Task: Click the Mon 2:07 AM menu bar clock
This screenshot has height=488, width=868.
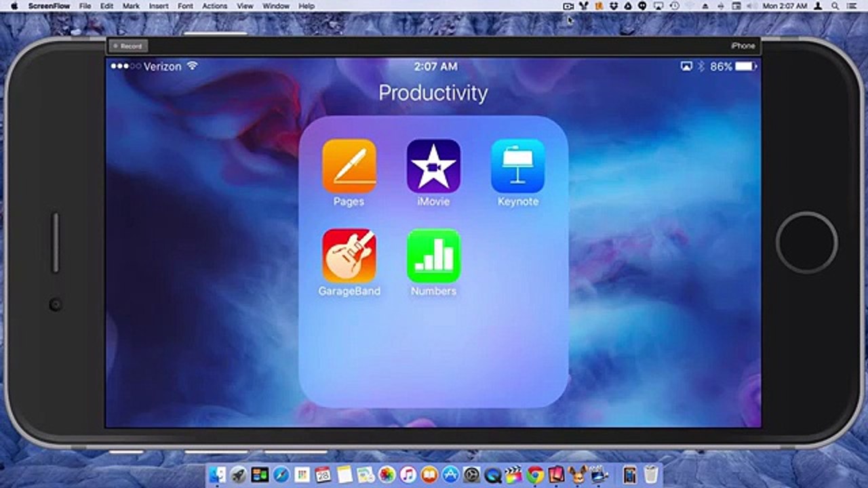Action: click(x=785, y=6)
